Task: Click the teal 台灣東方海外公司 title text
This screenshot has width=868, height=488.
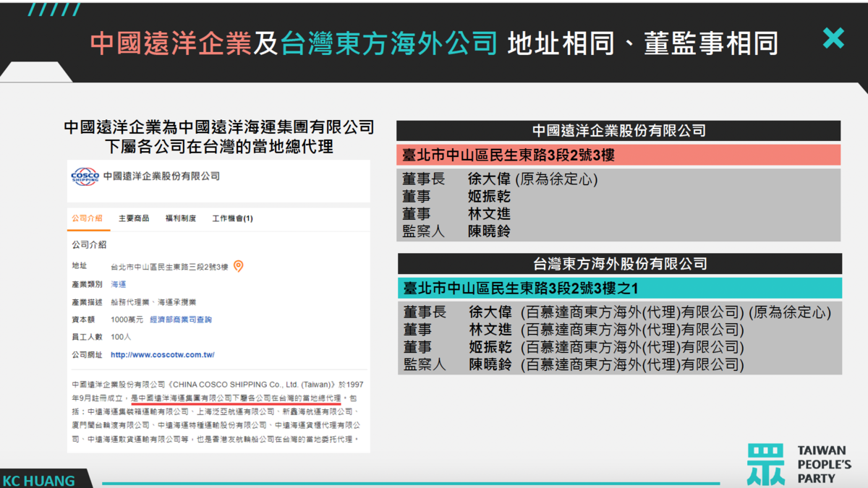Action: click(389, 43)
